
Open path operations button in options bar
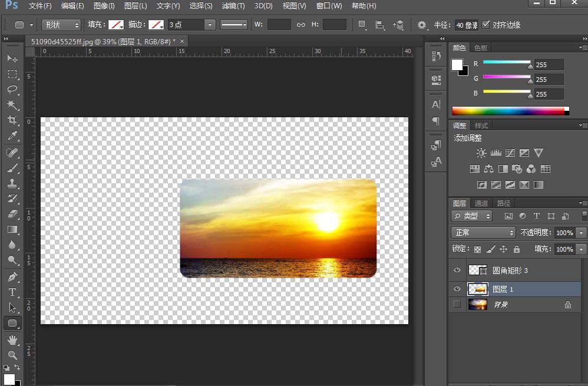pyautogui.click(x=362, y=25)
